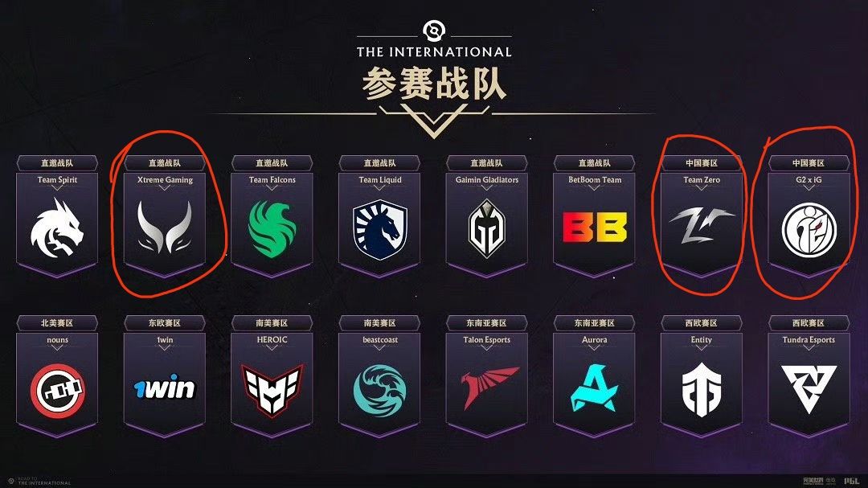The width and height of the screenshot is (868, 488).
Task: Click the Team Falcons green falcon logo
Action: (x=272, y=229)
